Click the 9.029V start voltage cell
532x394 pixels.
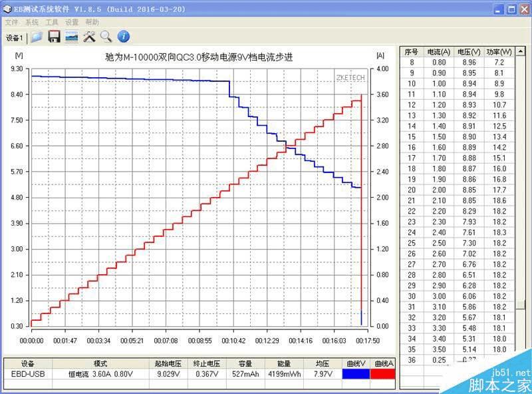pos(168,374)
